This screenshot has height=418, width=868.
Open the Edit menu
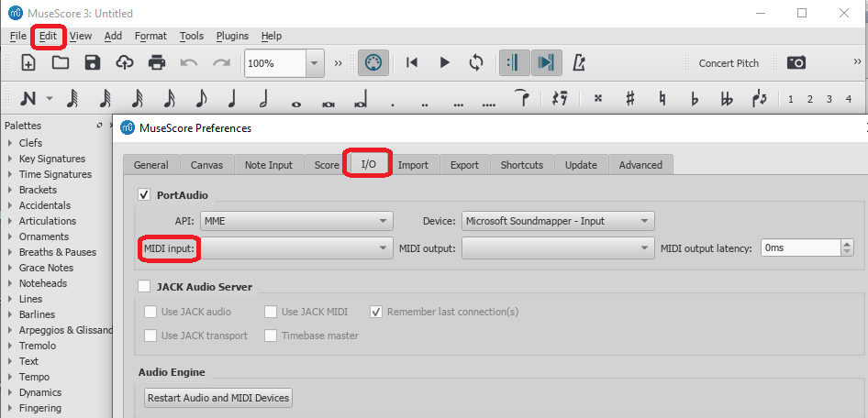(x=48, y=36)
